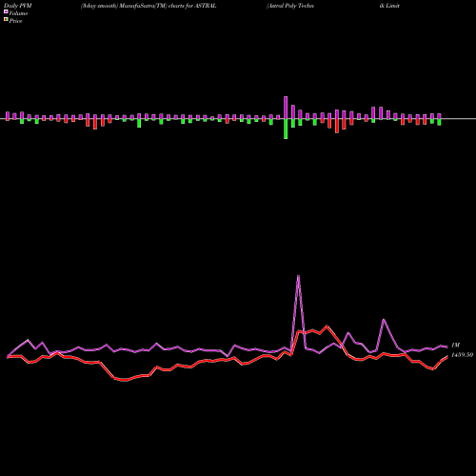Click the Price legend color swatch
476x476 pixels.
6,20
